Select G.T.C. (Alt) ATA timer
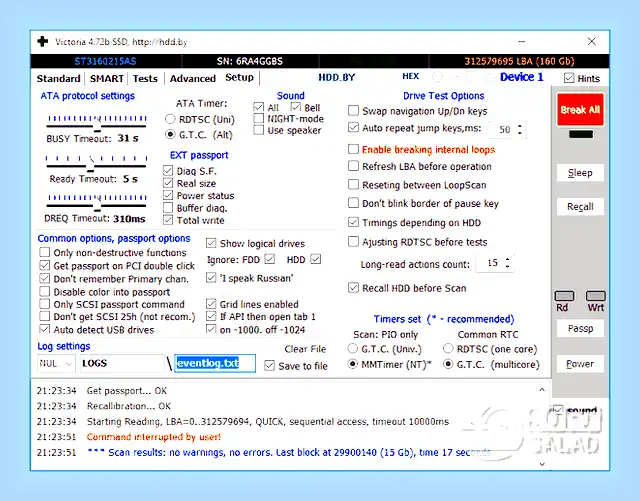The image size is (640, 501). [x=170, y=134]
